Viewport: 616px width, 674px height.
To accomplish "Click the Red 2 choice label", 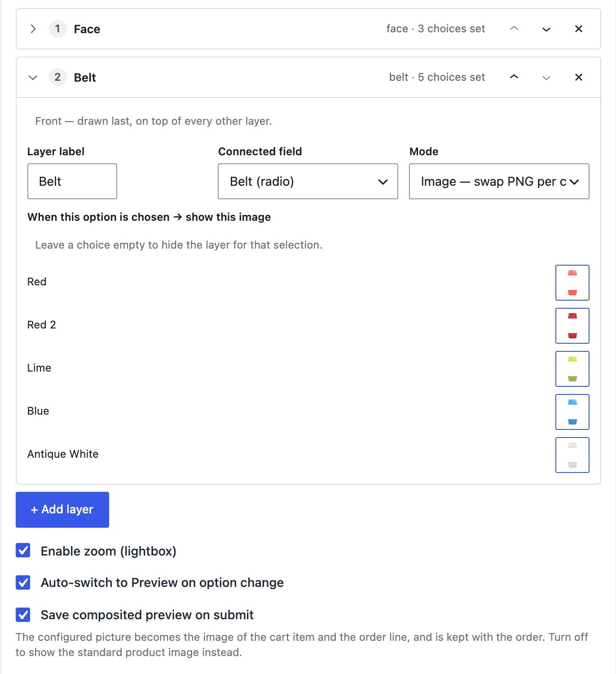I will pos(42,325).
